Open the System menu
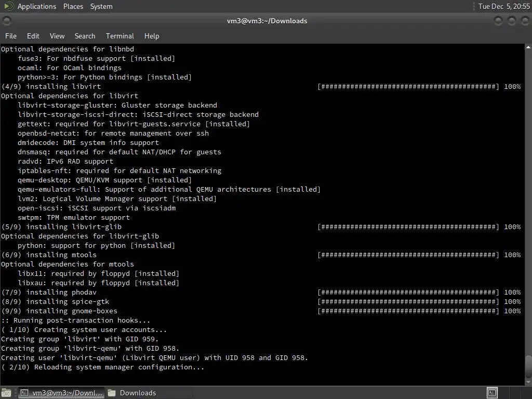This screenshot has height=399, width=532. coord(101,6)
